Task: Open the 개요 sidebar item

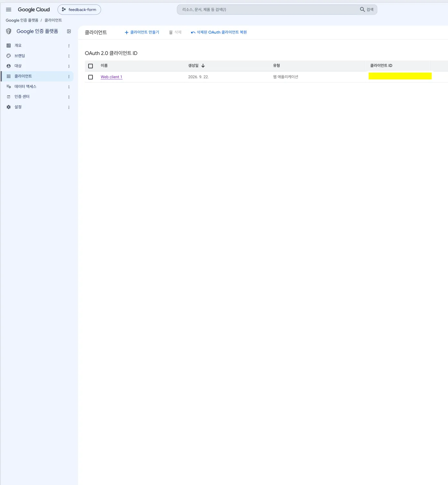Action: pos(37,46)
